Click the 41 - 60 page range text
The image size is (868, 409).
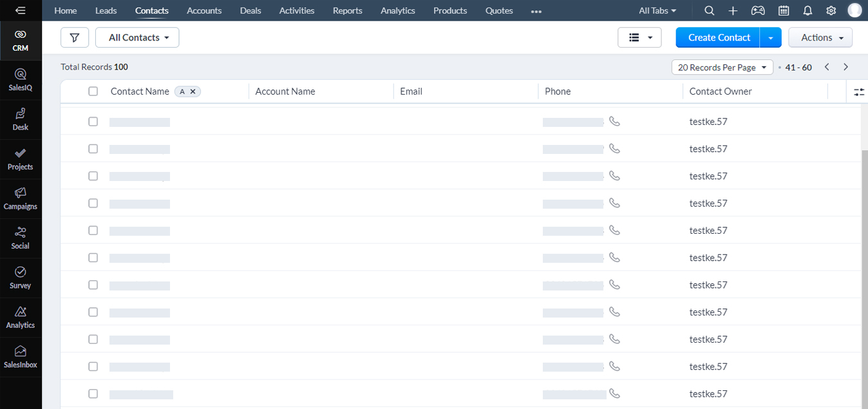pos(798,67)
